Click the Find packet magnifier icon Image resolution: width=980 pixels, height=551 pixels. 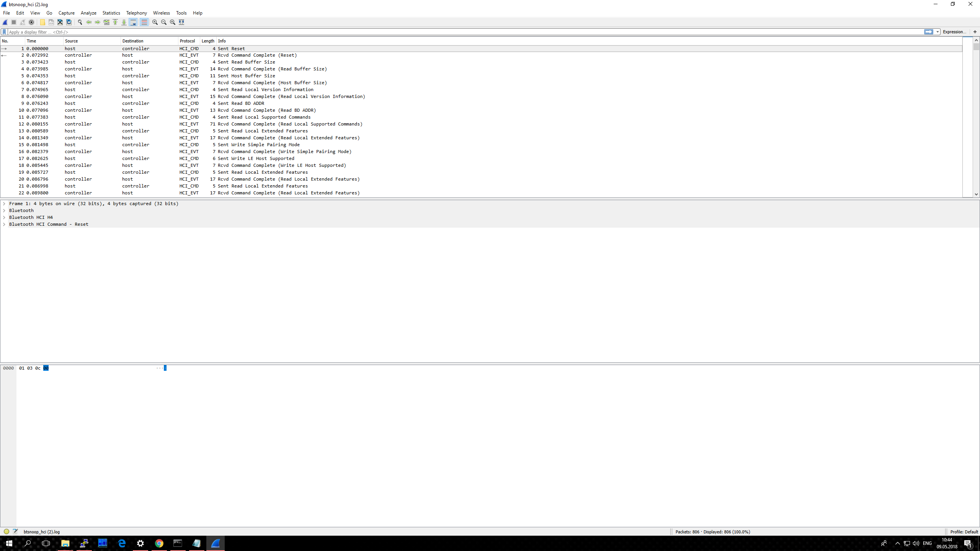coord(80,22)
